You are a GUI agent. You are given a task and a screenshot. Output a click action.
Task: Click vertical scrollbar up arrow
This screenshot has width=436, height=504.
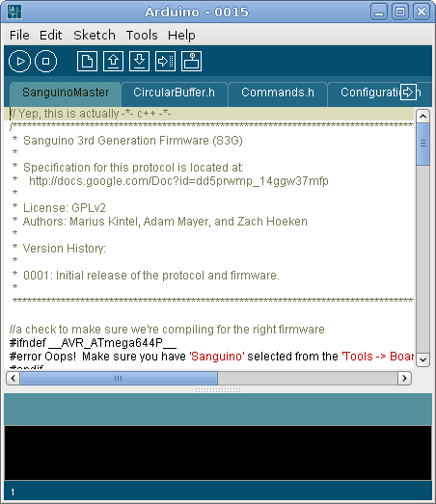click(422, 116)
